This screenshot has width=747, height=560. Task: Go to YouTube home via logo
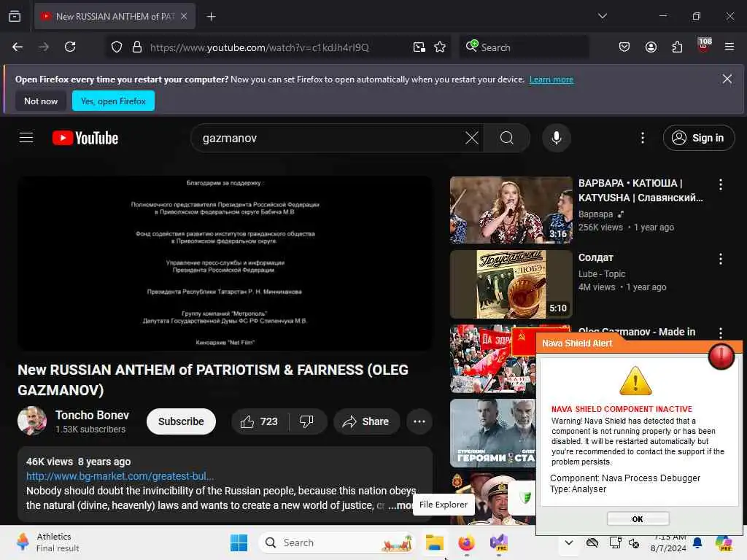click(x=85, y=138)
